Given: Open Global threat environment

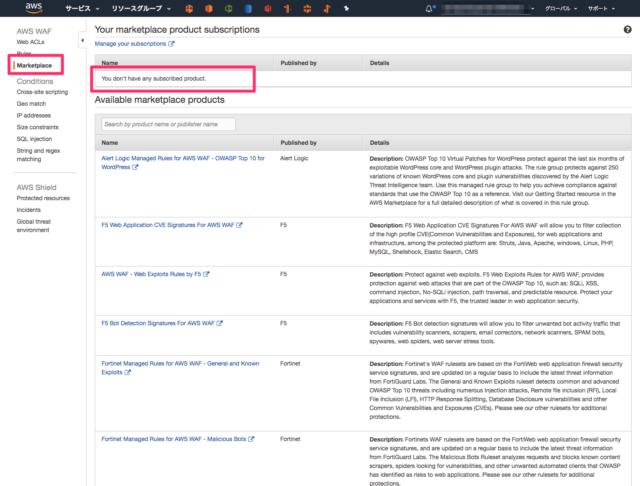Looking at the screenshot, I should click(33, 226).
